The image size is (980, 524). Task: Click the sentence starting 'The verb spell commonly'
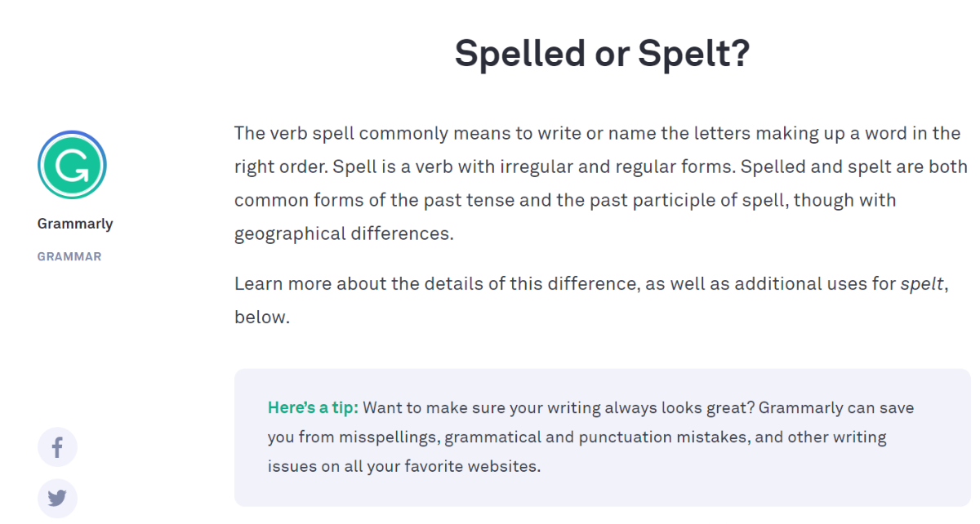click(x=598, y=150)
